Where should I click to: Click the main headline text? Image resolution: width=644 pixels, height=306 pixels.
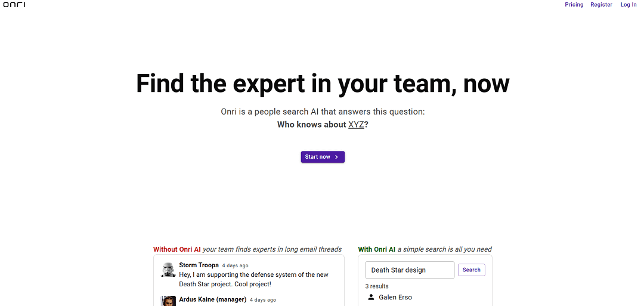pos(323,82)
